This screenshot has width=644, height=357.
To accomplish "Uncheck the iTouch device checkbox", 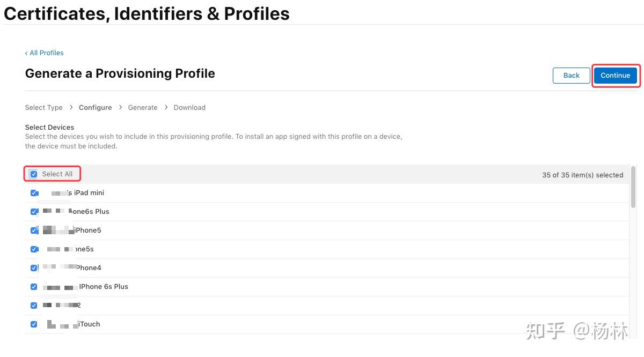I will (x=34, y=324).
